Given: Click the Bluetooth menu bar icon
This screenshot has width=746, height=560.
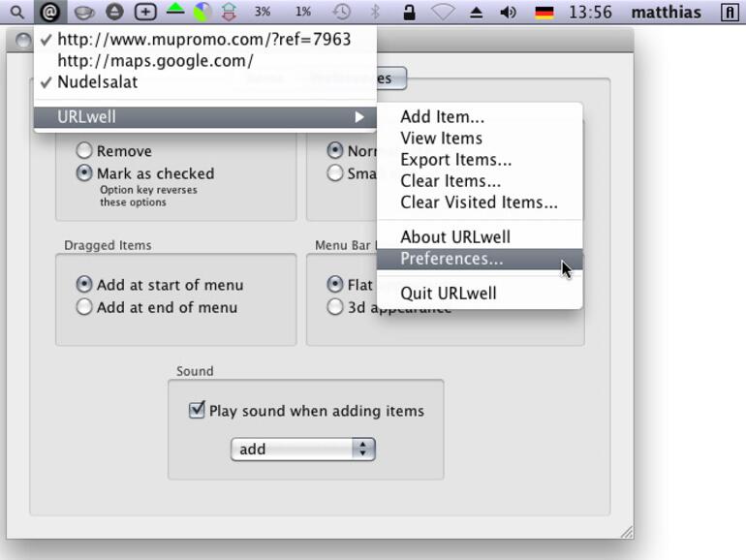Looking at the screenshot, I should coord(375,13).
